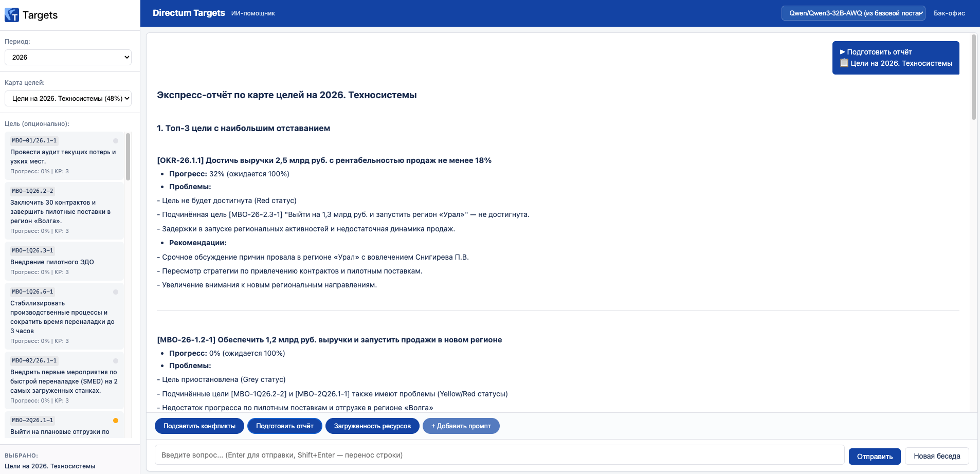This screenshot has height=474, width=980.
Task: Select goal "Внедрение пилотного ЭДО"
Action: (x=64, y=261)
